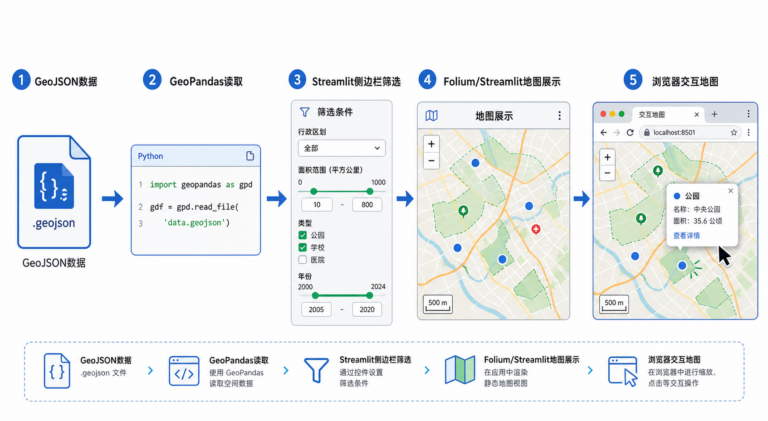Screen dimensions: 768x421
Task: Close the 交互地图 browser tab
Action: 696,115
